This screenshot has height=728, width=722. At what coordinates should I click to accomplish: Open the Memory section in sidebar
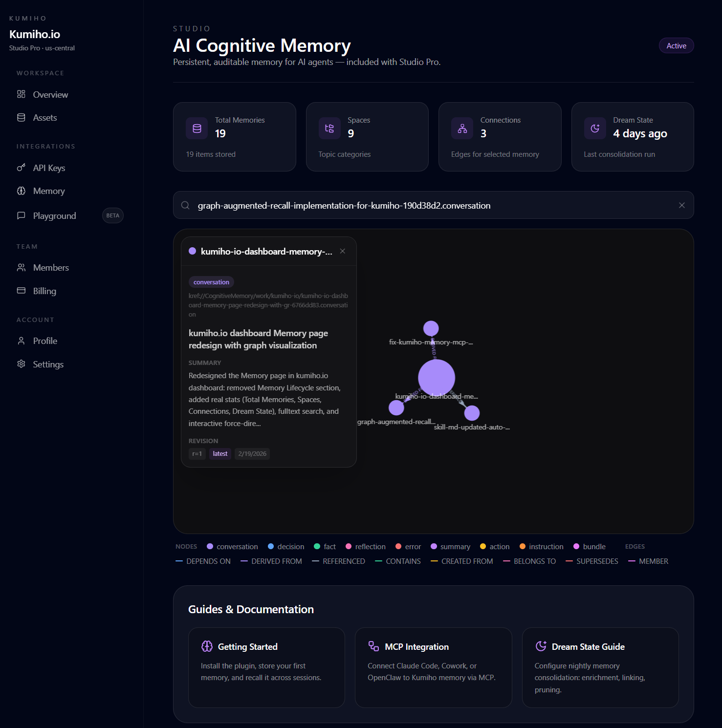pos(48,191)
